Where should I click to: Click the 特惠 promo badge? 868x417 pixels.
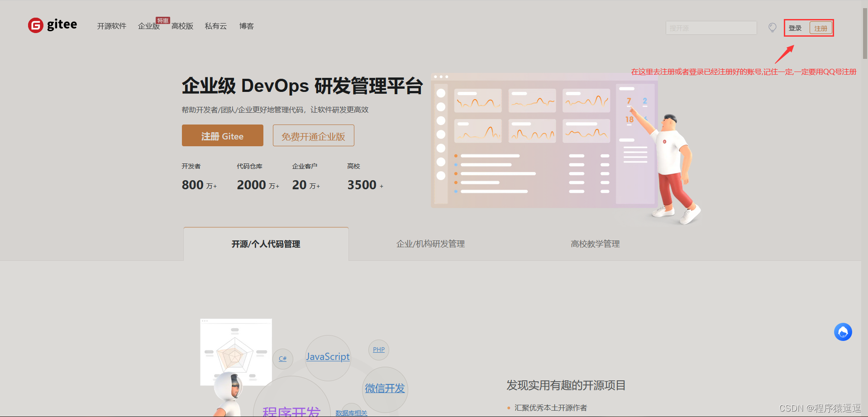(163, 20)
